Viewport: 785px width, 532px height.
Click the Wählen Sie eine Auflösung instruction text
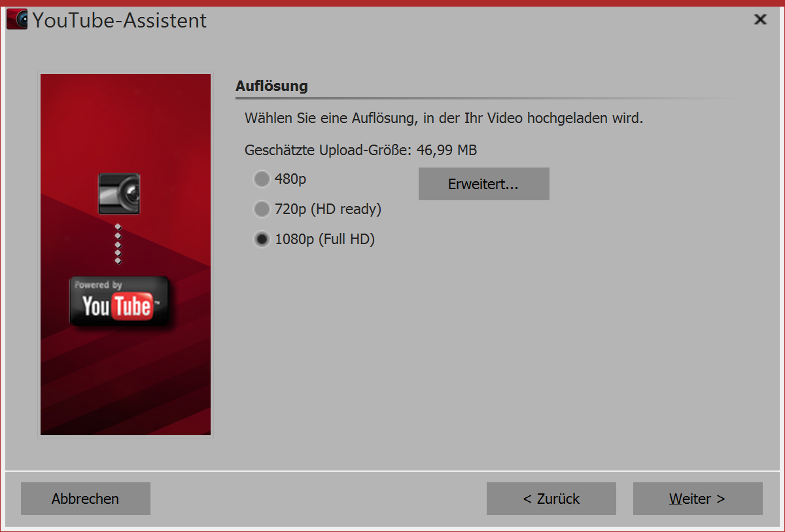click(444, 119)
